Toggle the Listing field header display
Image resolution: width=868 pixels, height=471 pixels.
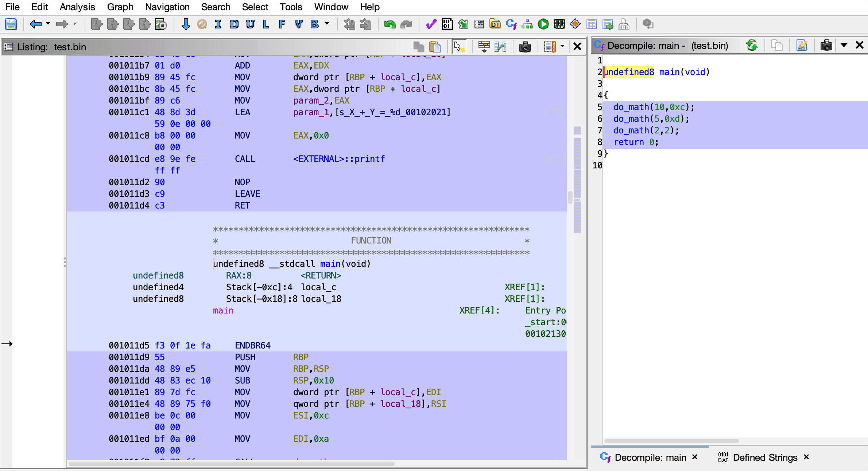[484, 47]
